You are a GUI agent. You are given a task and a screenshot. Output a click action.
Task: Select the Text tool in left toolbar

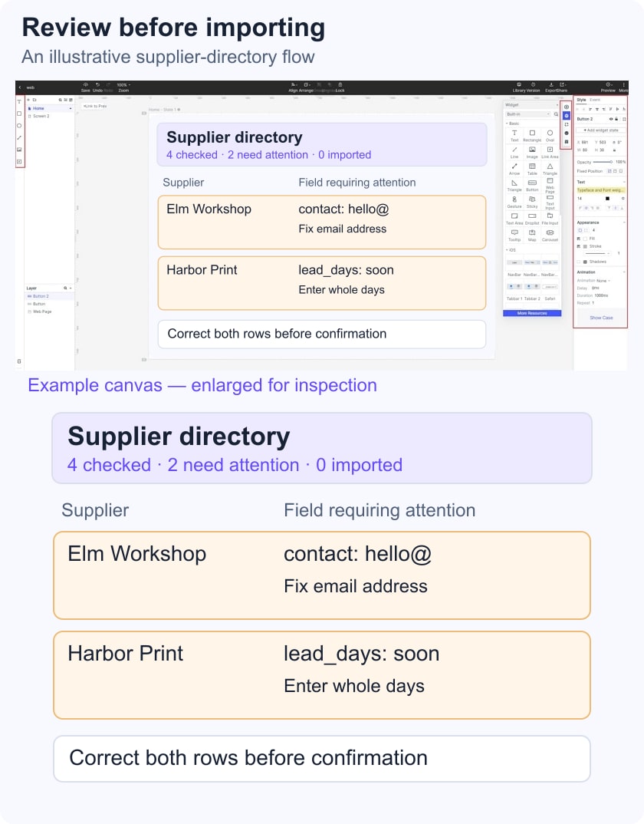(x=19, y=102)
